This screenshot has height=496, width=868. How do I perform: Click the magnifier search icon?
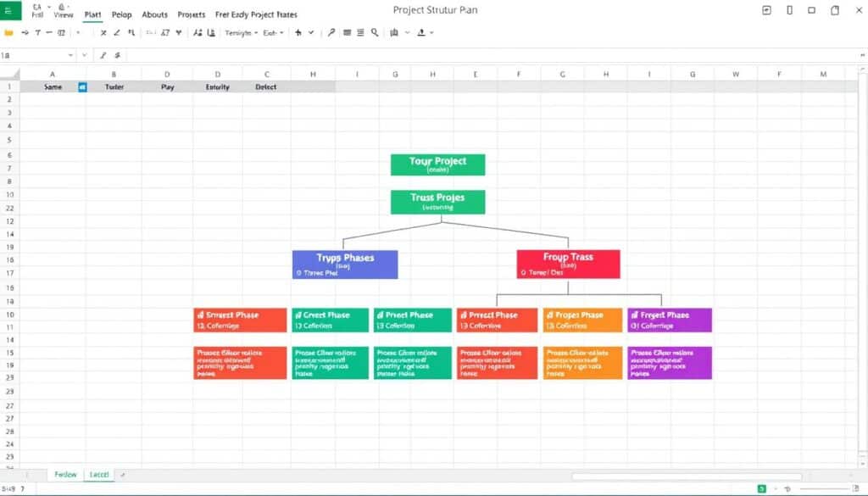pyautogui.click(x=375, y=33)
